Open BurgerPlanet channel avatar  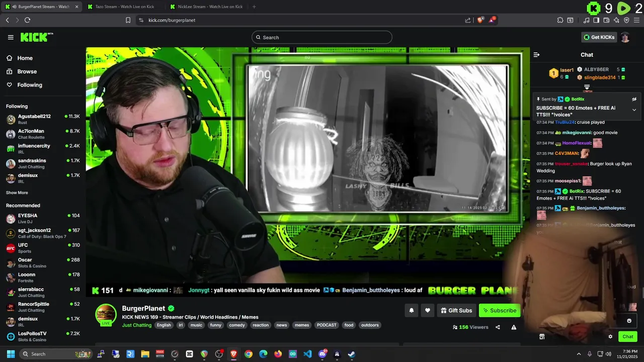[x=106, y=315]
